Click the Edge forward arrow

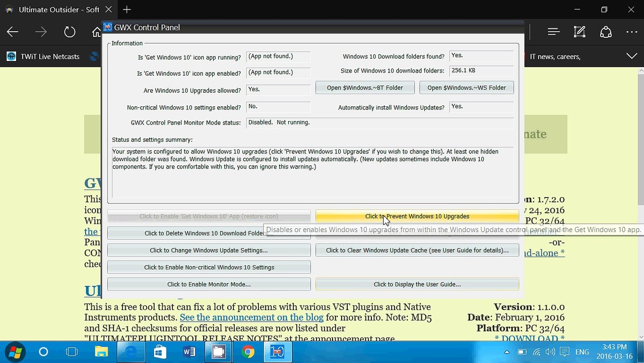coord(41,32)
